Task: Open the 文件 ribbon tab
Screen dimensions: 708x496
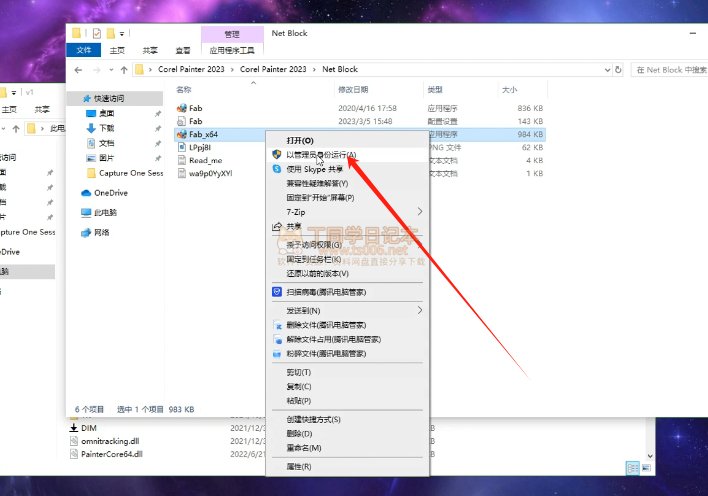Action: coord(84,50)
